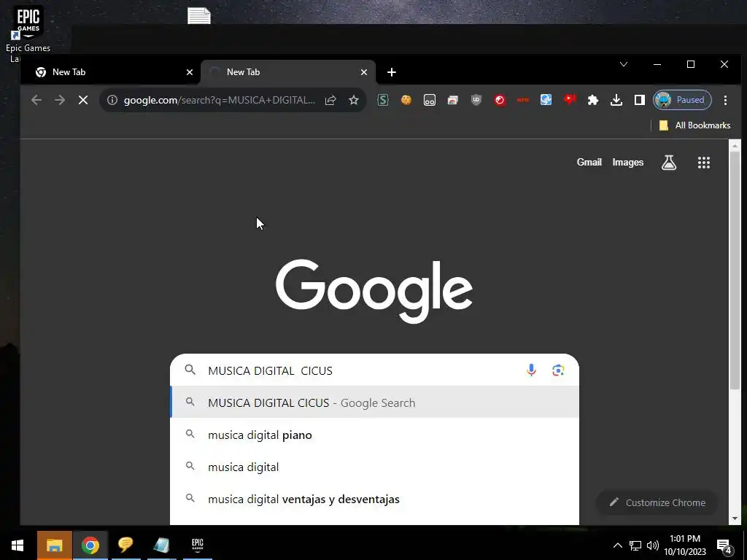This screenshot has height=560, width=747.
Task: Open Chrome three-dot menu
Action: [x=725, y=100]
